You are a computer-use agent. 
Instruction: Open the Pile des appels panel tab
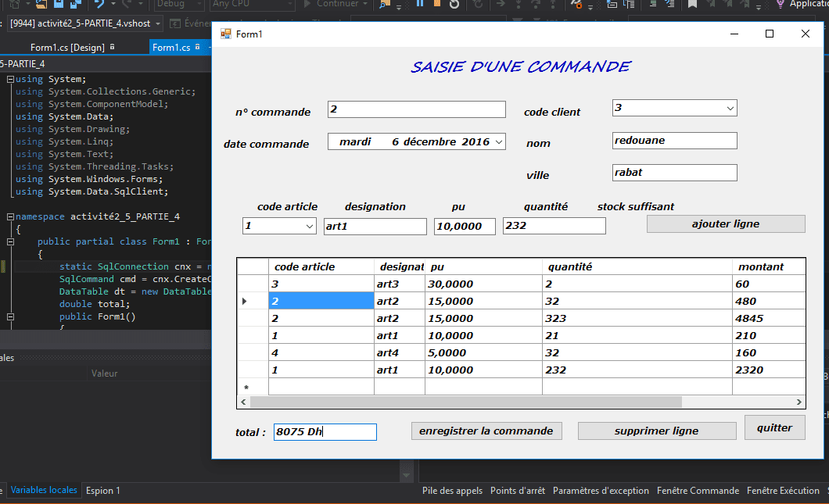451,491
